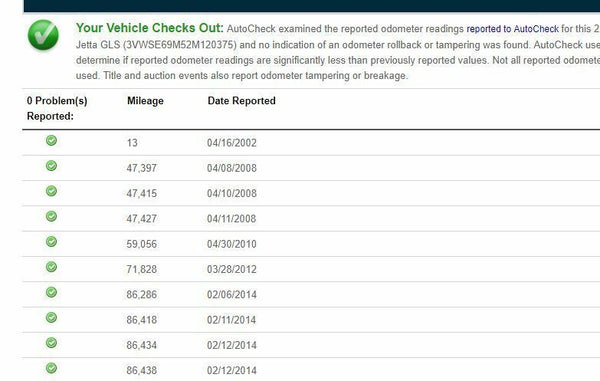Click the large green checkmark badge
600x381 pixels.
pos(43,35)
